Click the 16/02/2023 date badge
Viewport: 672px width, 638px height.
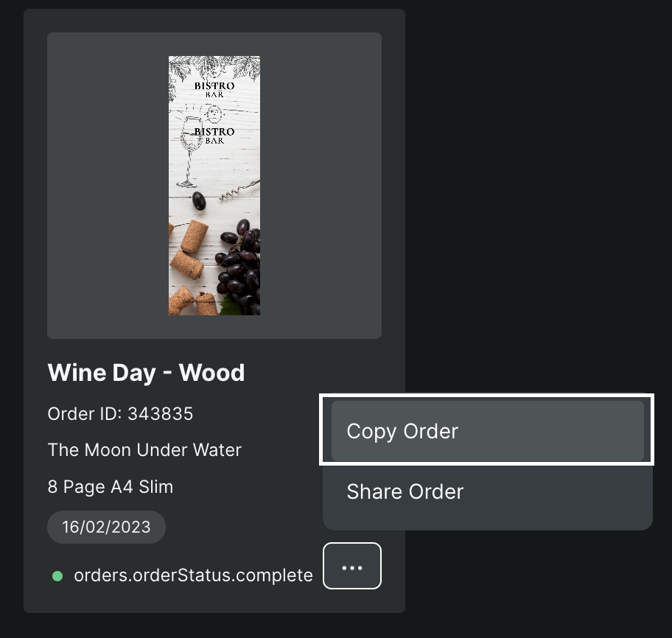[x=106, y=527]
